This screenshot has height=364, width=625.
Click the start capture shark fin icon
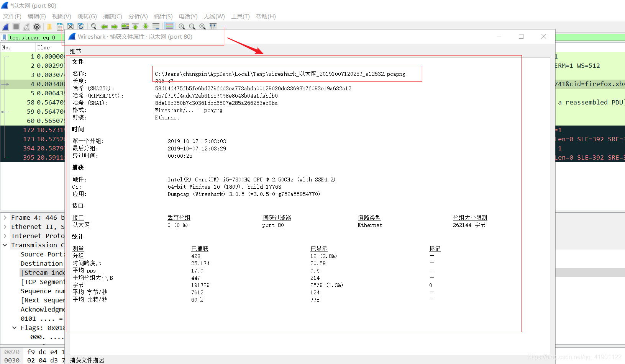coord(6,27)
